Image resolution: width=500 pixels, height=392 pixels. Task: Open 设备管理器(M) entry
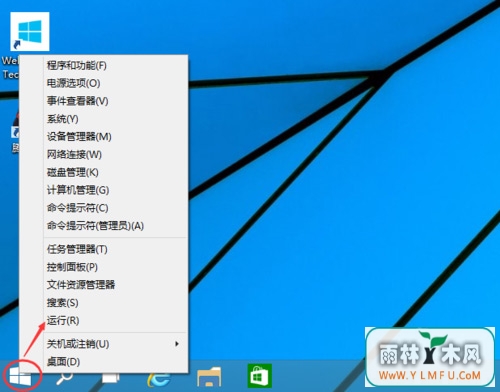pyautogui.click(x=104, y=137)
